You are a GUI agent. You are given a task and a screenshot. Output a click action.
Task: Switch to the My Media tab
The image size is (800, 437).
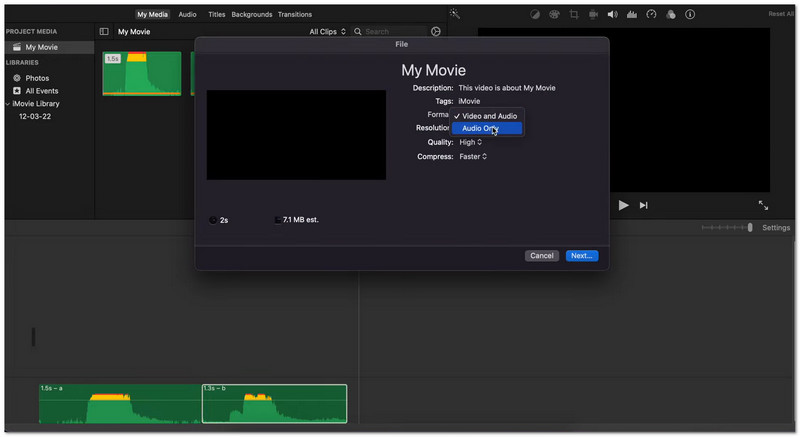click(x=152, y=14)
